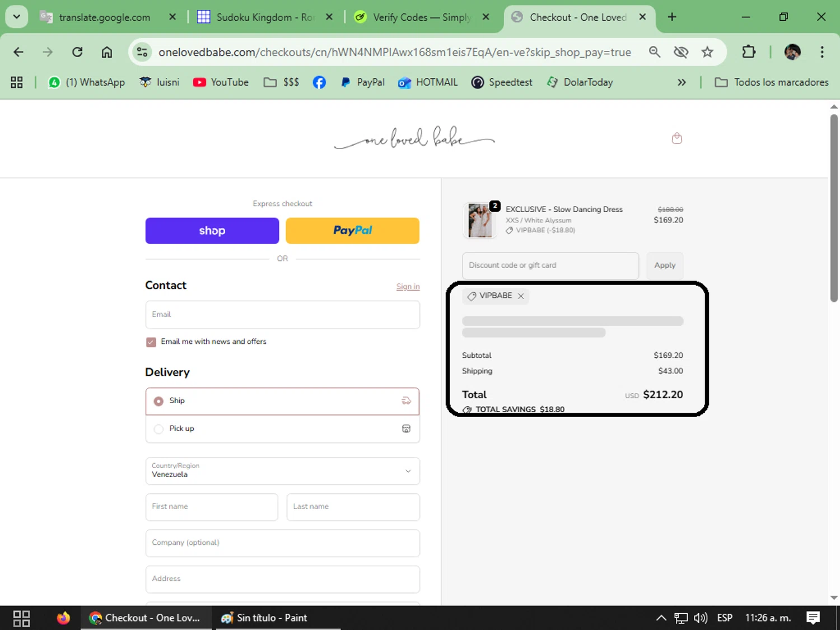This screenshot has width=840, height=630.
Task: Open the tab search dropdown arrow
Action: [x=17, y=17]
